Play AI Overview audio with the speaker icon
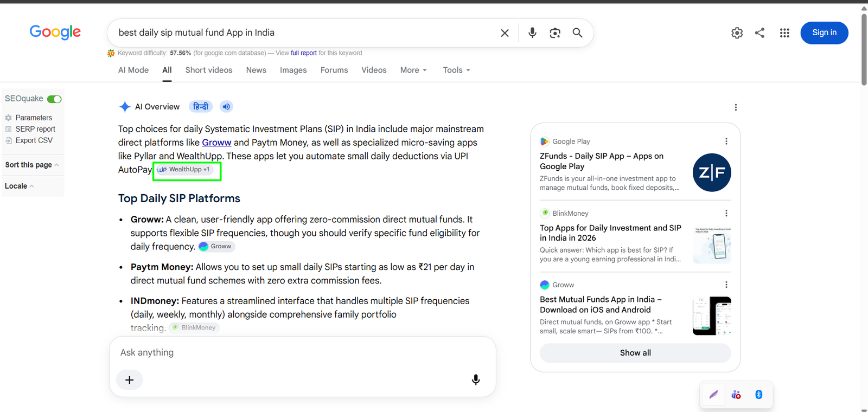Viewport: 868px width, 412px height. [226, 107]
